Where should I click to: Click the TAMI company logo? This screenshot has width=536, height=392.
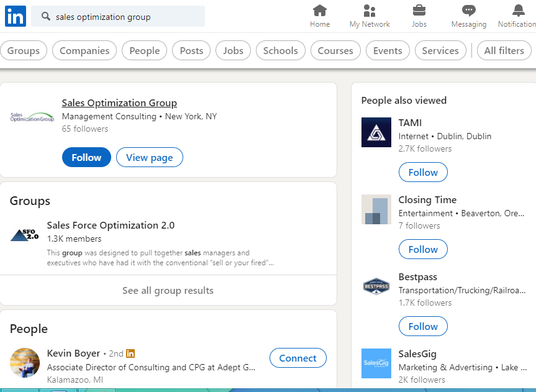click(376, 132)
